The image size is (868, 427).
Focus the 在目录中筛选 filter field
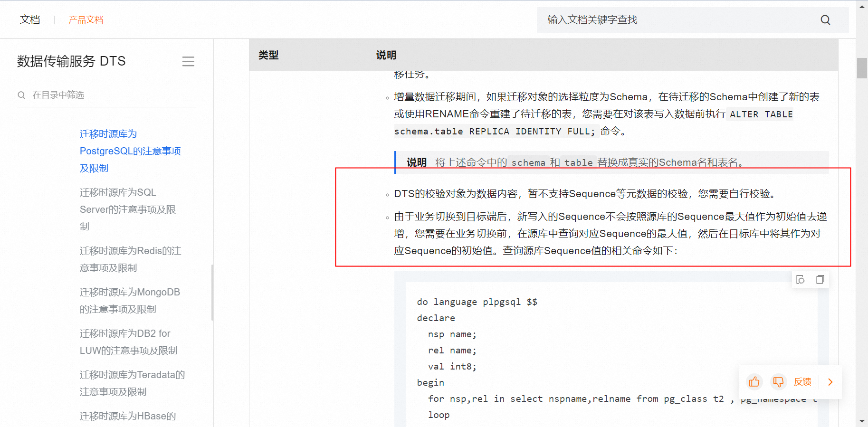click(x=107, y=95)
